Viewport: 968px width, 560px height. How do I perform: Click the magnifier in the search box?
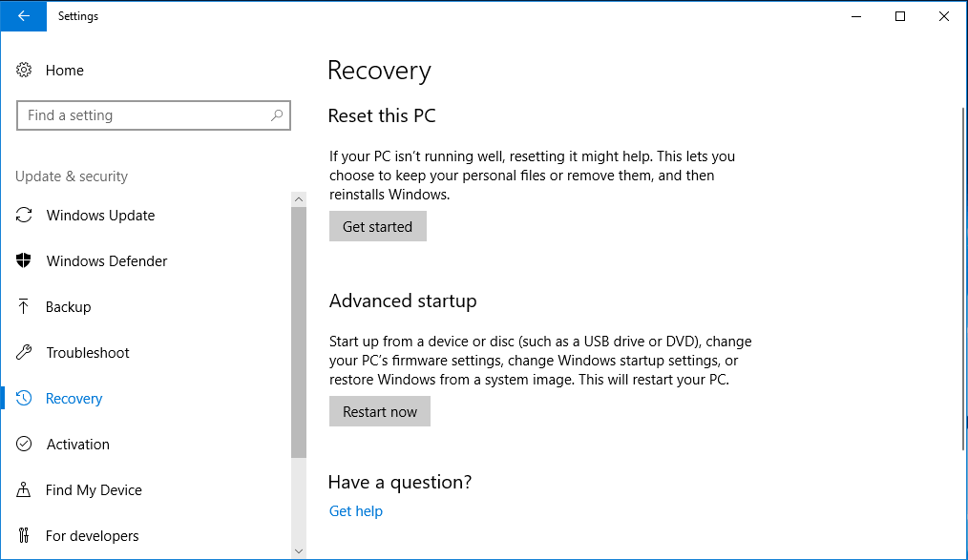(x=278, y=114)
